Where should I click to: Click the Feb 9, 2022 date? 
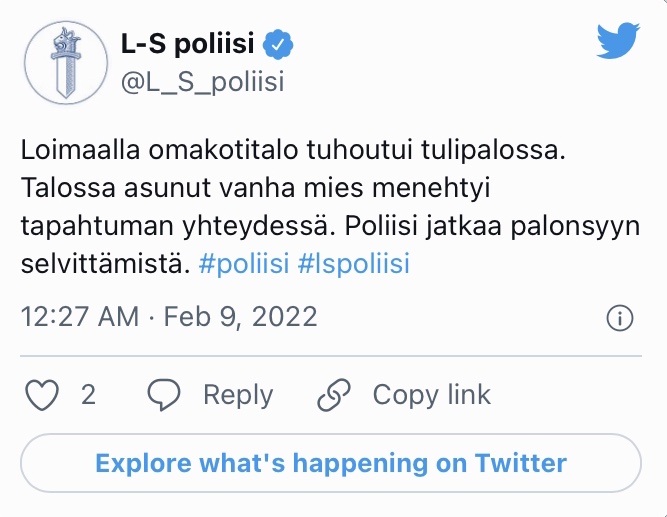tap(240, 317)
